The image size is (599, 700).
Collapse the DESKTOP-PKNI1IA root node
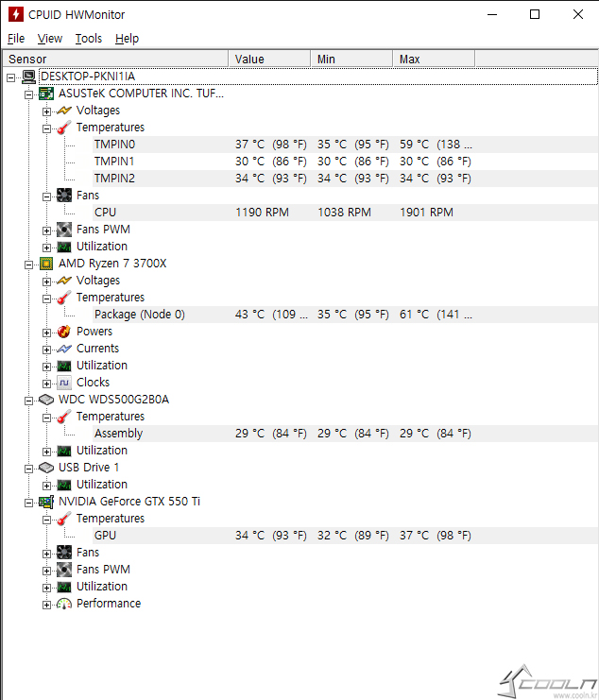pos(11,77)
